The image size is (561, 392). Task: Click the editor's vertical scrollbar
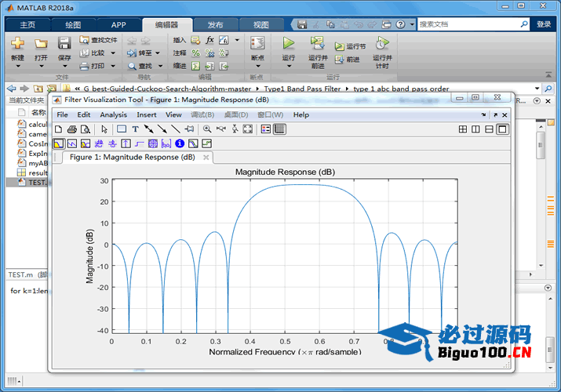[541, 149]
